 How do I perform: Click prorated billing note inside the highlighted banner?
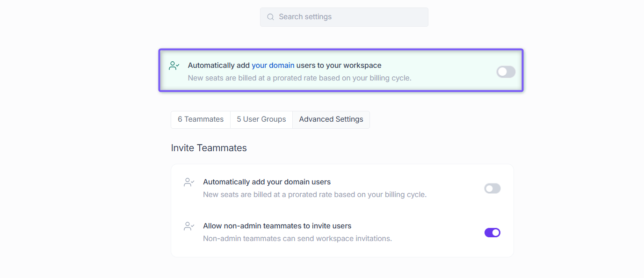coord(300,78)
